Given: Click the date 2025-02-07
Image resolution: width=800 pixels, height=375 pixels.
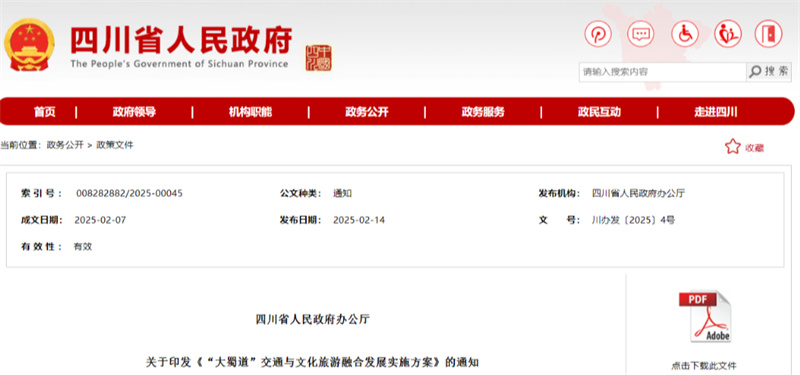Looking at the screenshot, I should [100, 220].
